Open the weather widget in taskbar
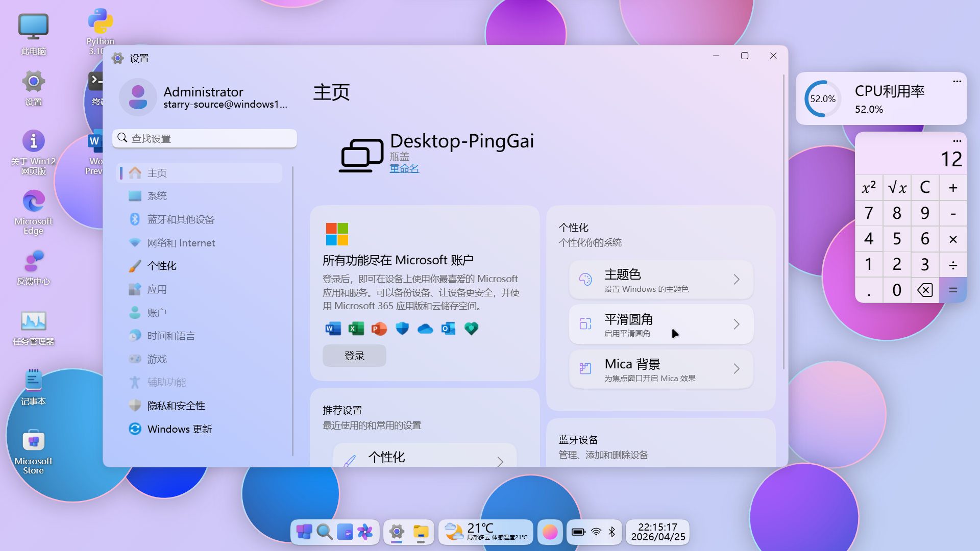The height and width of the screenshot is (551, 980). 485,532
